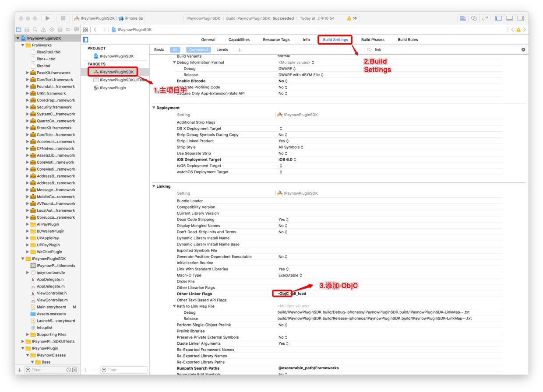The width and height of the screenshot is (543, 392).
Task: Jump to the next issue arrow
Action: coord(525,30)
